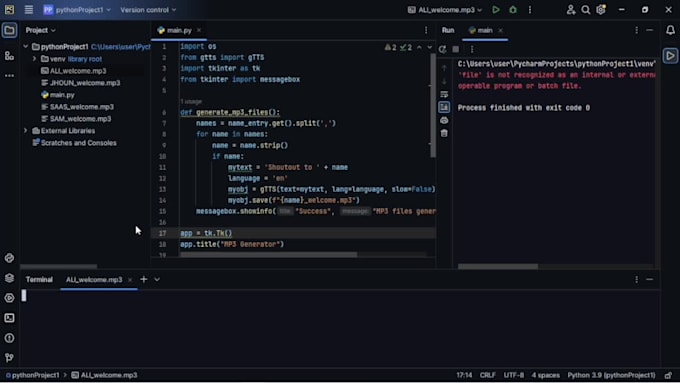
Task: Open the Problems tool window icon
Action: point(9,338)
